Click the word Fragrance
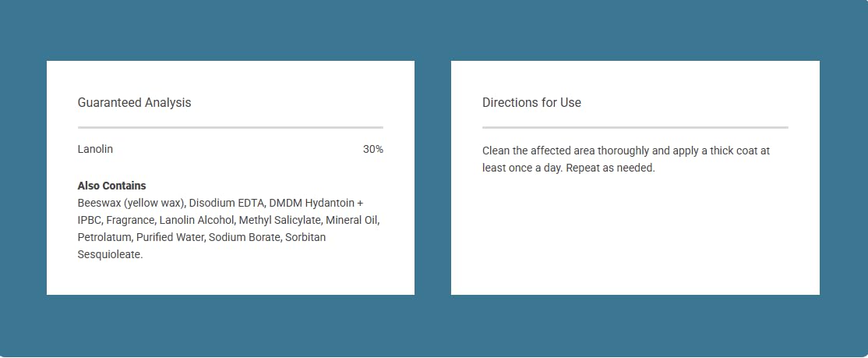Viewport: 868px width, 358px height. coord(130,220)
